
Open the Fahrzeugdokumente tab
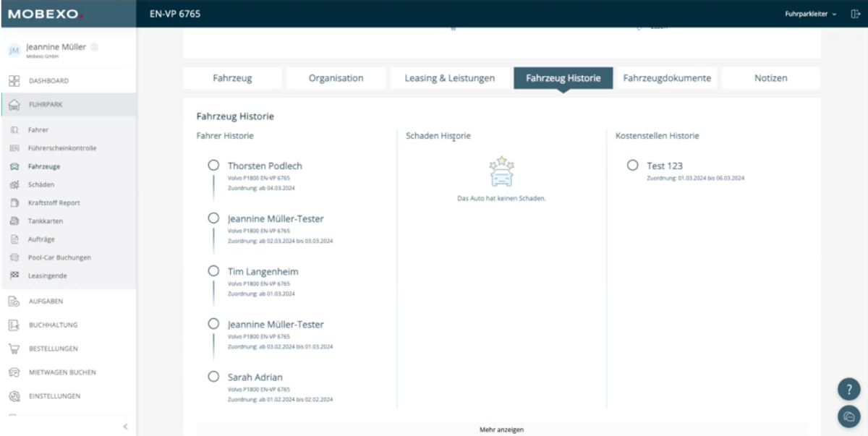(x=667, y=78)
